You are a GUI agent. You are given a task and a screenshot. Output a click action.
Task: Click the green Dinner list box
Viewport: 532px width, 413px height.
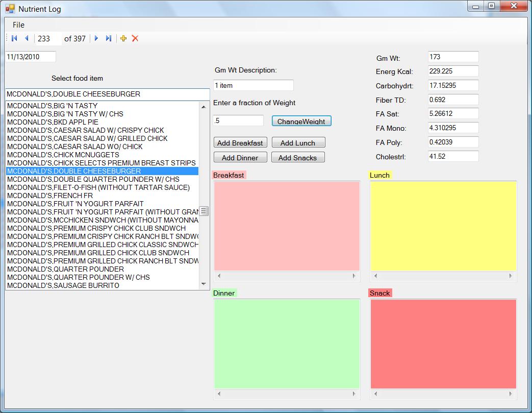[287, 344]
